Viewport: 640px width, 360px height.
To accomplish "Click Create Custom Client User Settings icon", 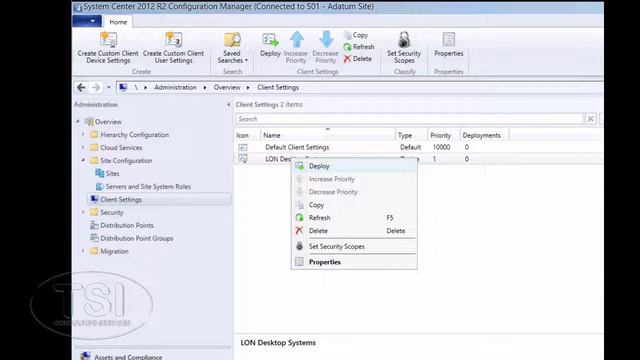I will click(x=173, y=40).
